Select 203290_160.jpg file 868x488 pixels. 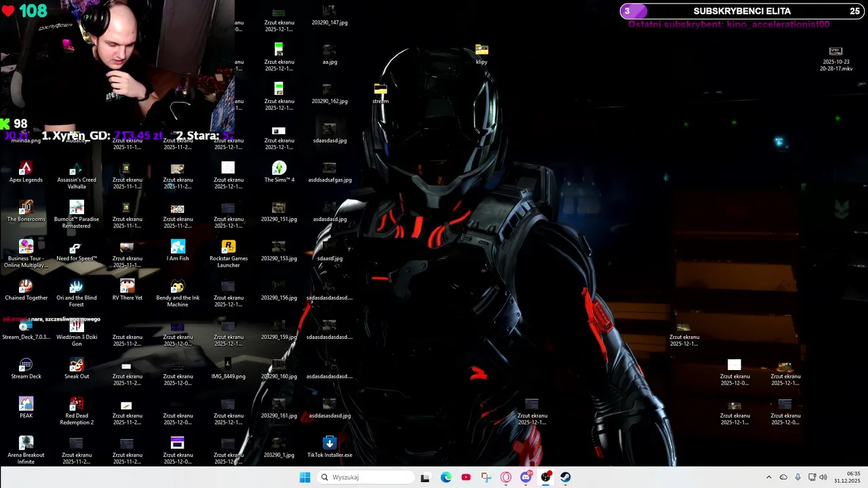[x=279, y=369]
